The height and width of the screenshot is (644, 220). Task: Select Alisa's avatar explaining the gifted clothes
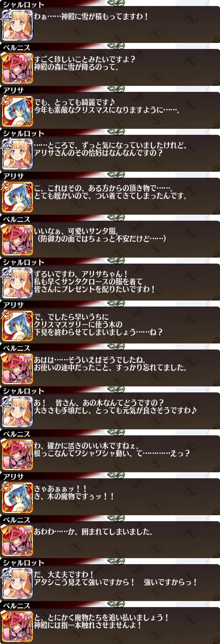point(17,197)
